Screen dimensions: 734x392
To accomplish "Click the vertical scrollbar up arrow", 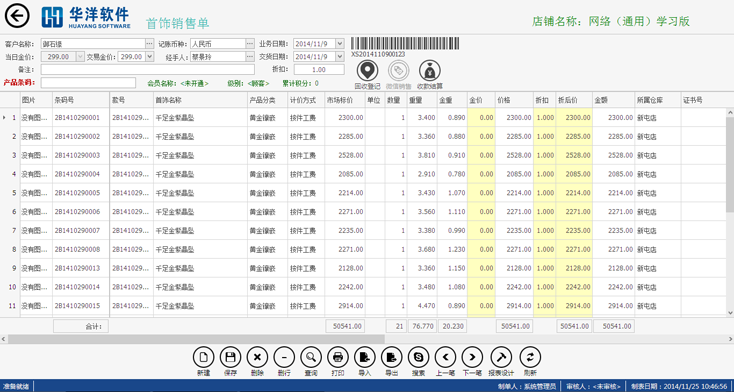I will click(730, 113).
